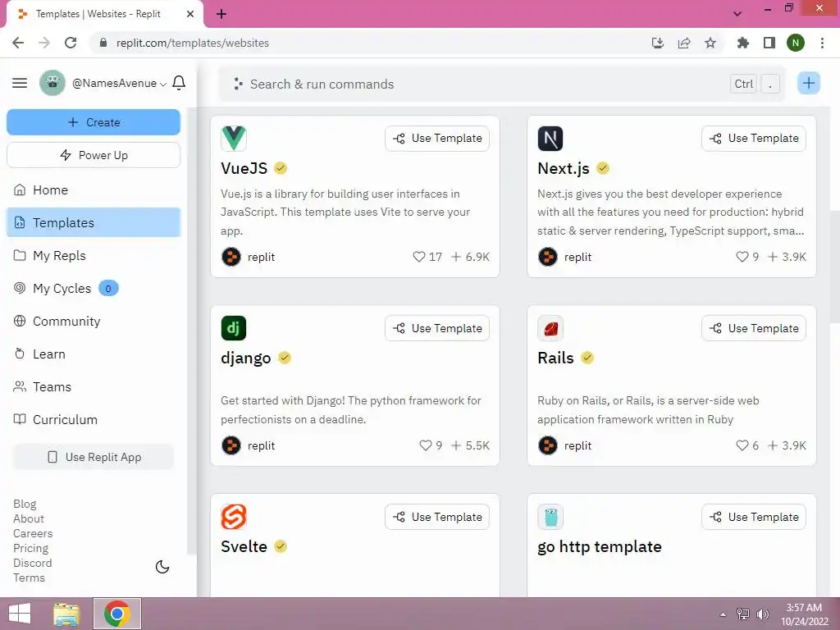
Task: Like the Next.js template heart icon
Action: coord(742,257)
